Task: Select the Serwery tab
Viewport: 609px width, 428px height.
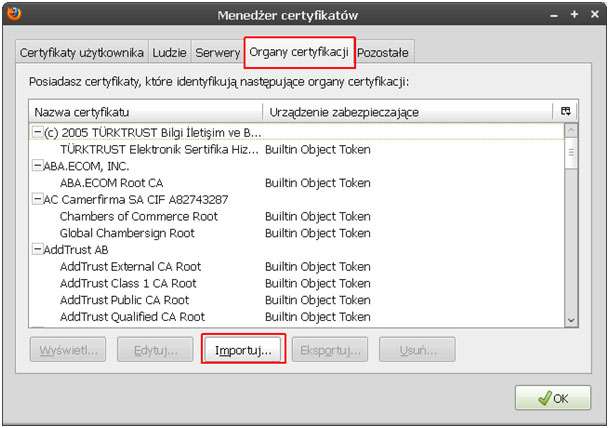Action: tap(218, 52)
